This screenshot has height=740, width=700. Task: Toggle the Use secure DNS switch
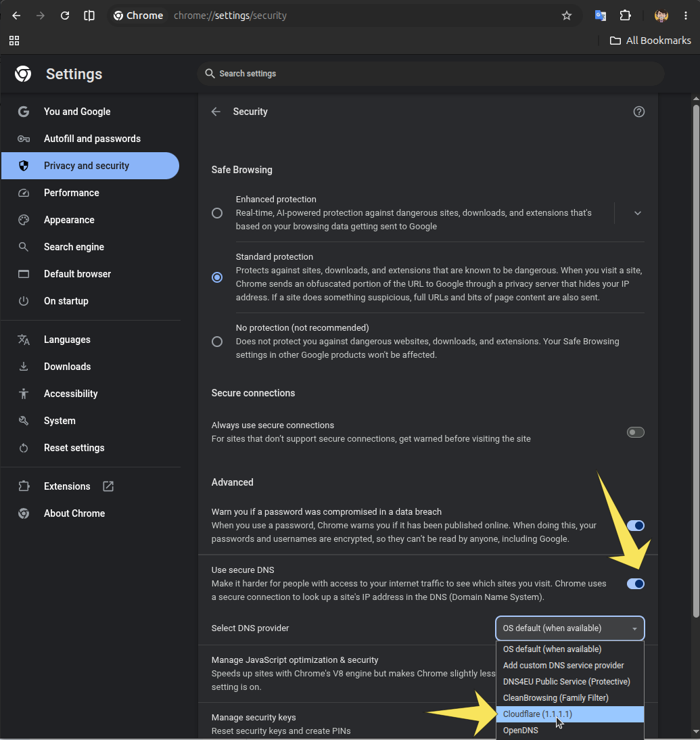click(x=635, y=584)
